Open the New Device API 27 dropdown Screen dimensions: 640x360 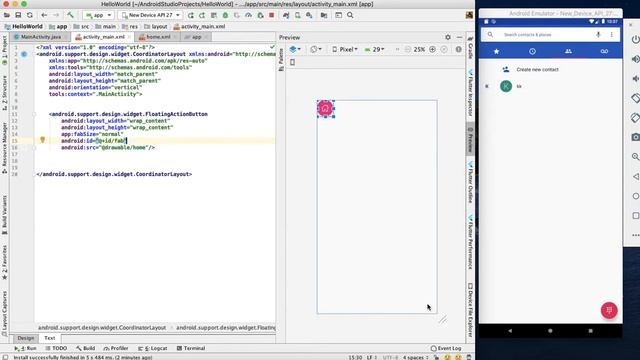150,15
